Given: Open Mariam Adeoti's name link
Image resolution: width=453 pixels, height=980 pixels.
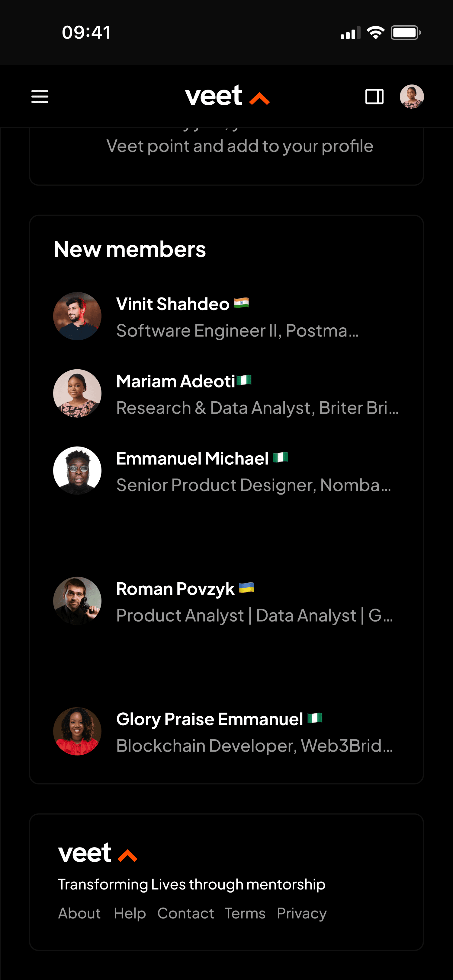Looking at the screenshot, I should point(175,381).
